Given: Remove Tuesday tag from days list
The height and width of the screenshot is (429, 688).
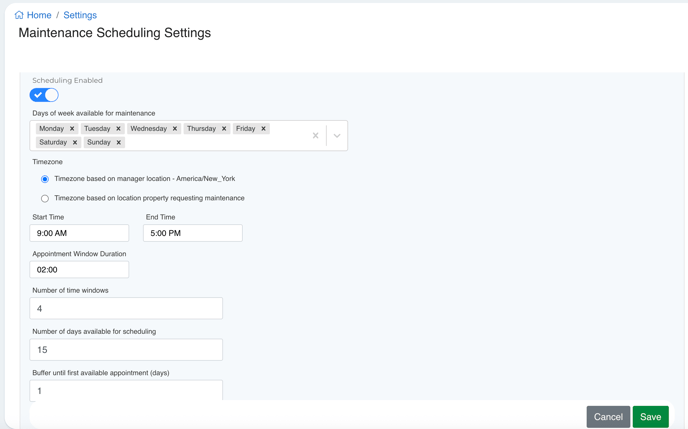Looking at the screenshot, I should [118, 129].
